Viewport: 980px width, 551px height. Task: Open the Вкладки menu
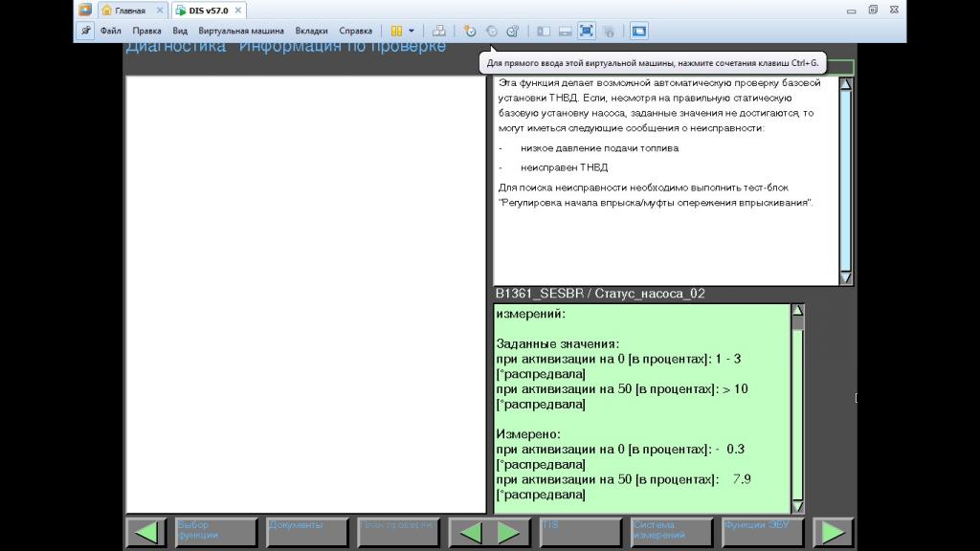(311, 31)
